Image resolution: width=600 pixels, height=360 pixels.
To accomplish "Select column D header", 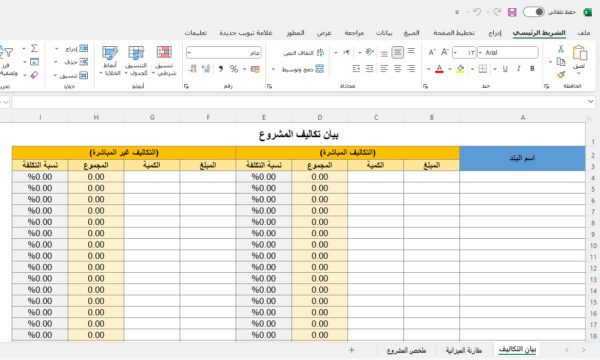I will 320,117.
